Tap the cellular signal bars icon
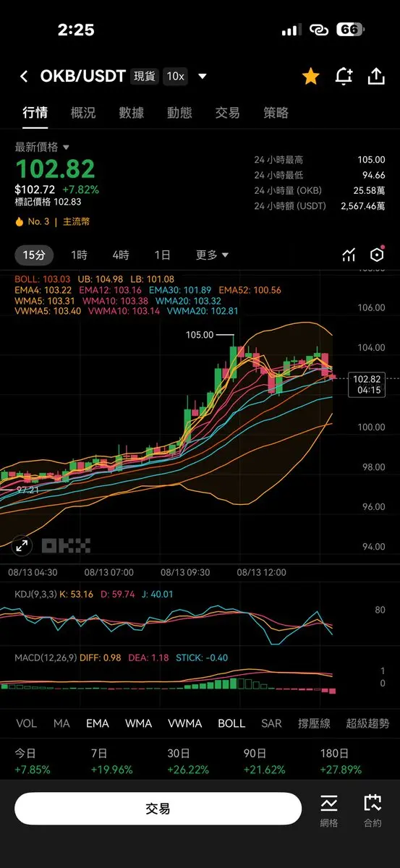 coord(291,30)
